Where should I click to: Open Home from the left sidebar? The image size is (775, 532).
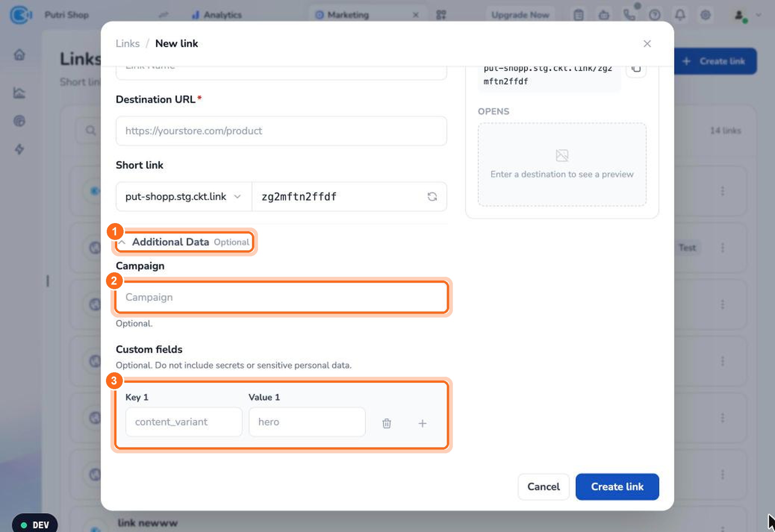[x=19, y=55]
